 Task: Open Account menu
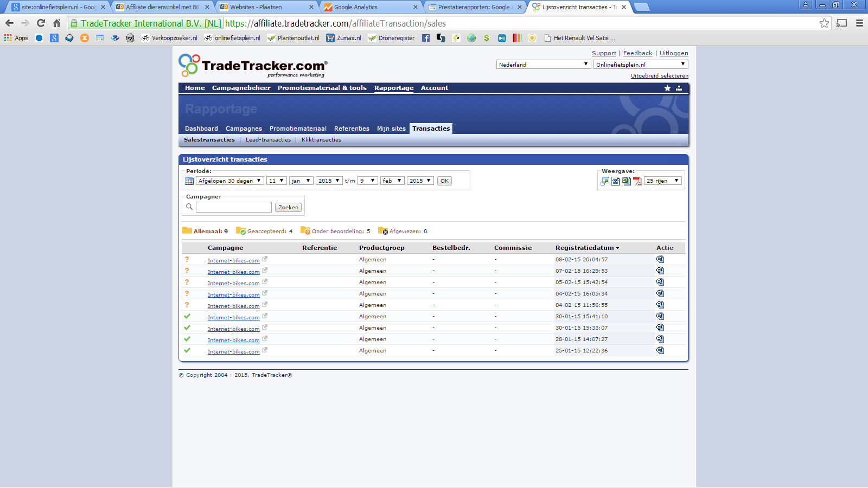(435, 88)
